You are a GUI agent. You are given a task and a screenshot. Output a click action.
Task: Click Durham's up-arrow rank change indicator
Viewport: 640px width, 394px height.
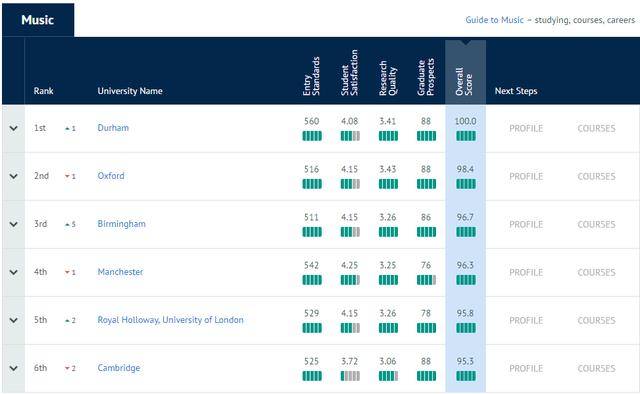70,129
